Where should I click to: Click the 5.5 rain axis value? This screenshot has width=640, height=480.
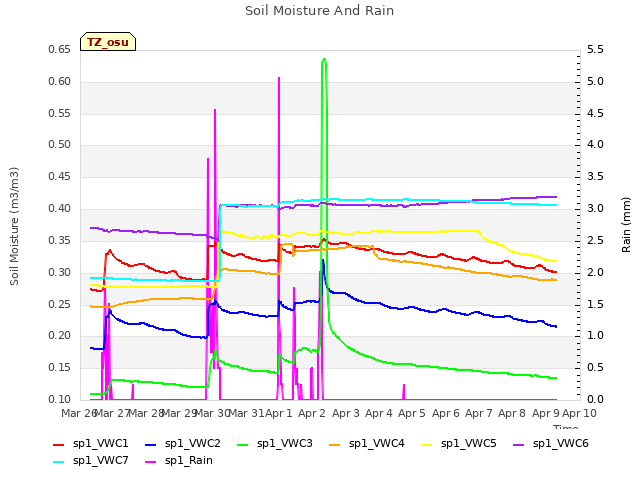595,50
